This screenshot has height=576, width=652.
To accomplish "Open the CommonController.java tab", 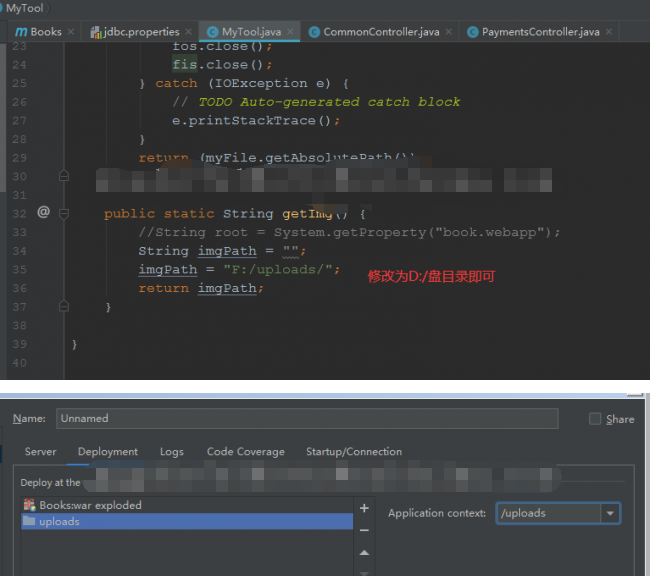I will [x=381, y=32].
